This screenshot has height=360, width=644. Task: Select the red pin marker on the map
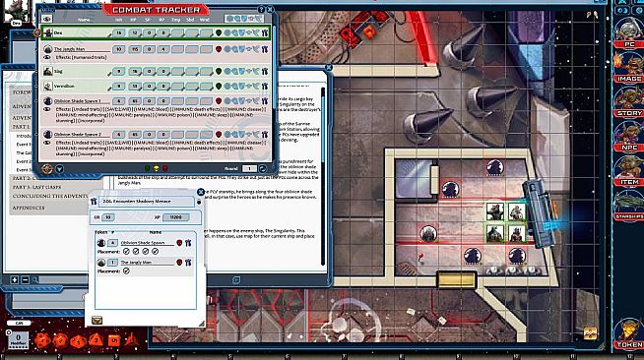coord(420,258)
